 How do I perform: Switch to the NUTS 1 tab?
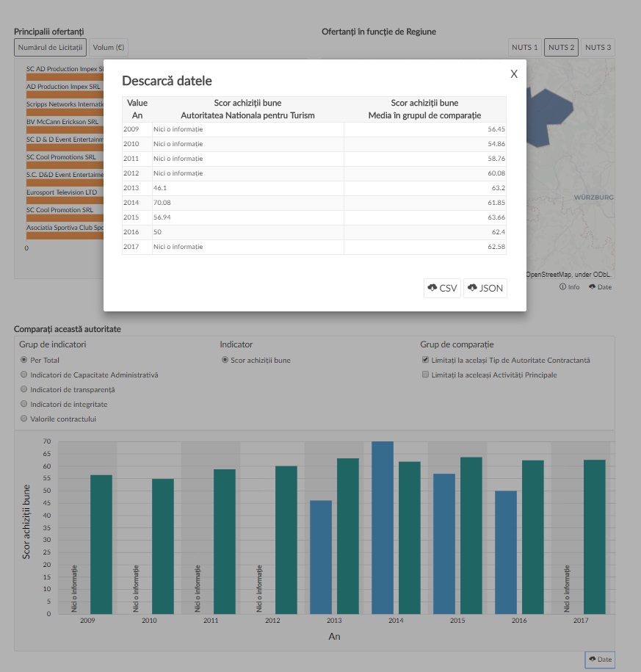pos(524,48)
